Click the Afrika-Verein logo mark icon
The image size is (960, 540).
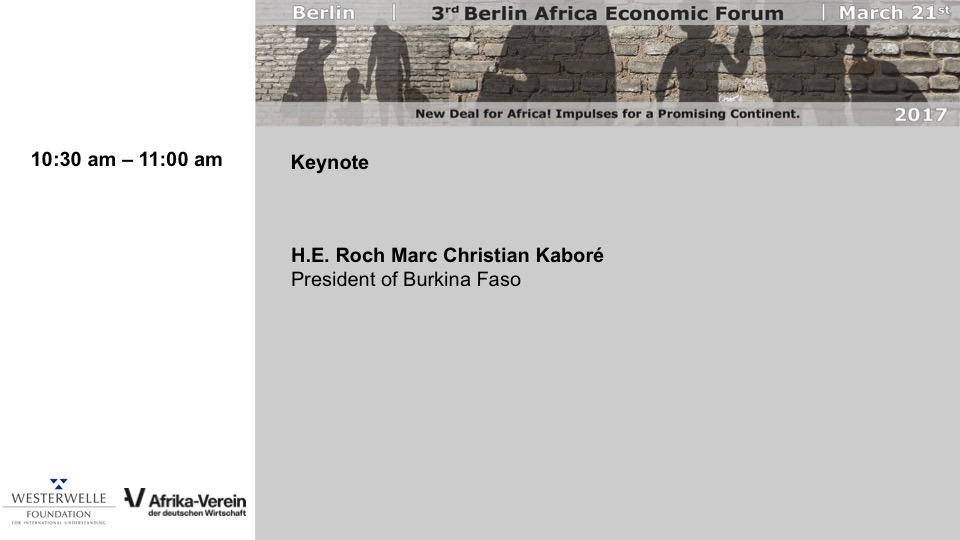(x=135, y=498)
